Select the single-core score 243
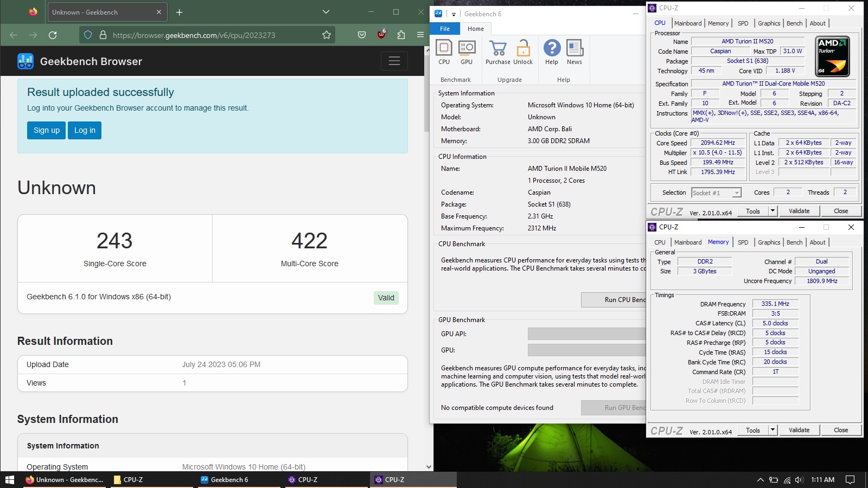This screenshot has width=868, height=488. click(114, 241)
